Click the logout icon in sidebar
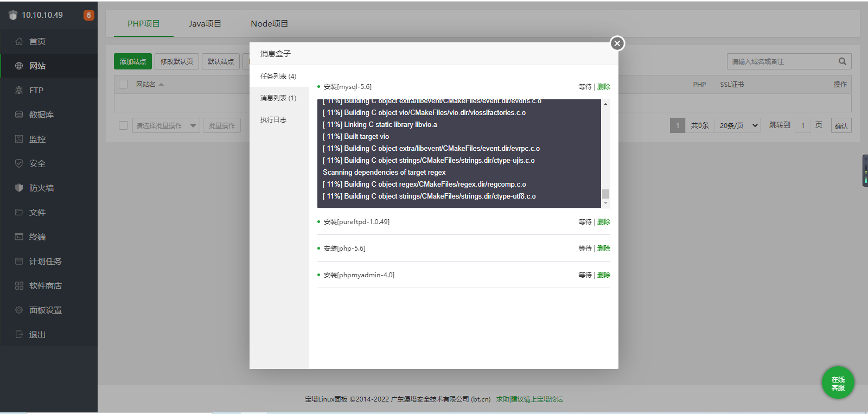 coord(19,335)
